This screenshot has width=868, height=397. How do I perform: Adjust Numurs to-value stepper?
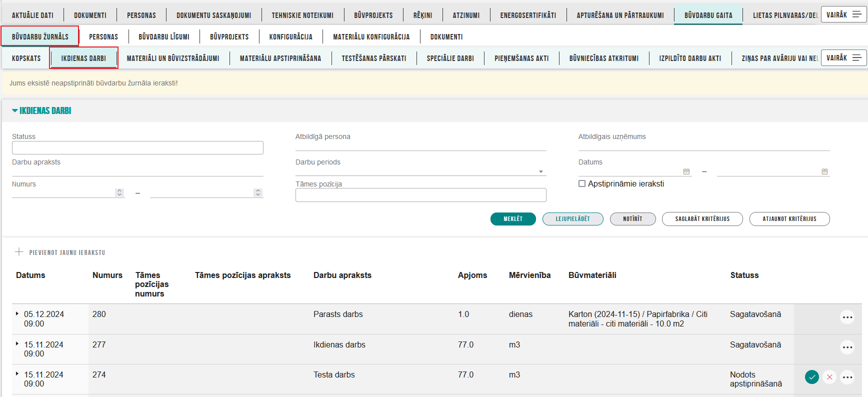click(258, 192)
